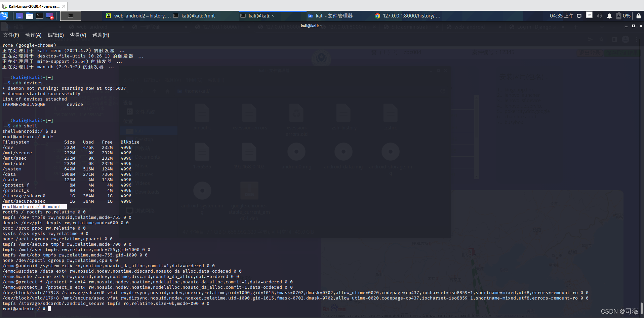Screen dimensions: 644x318
Task: Open the 编辑(E) terminal menu
Action: 56,35
